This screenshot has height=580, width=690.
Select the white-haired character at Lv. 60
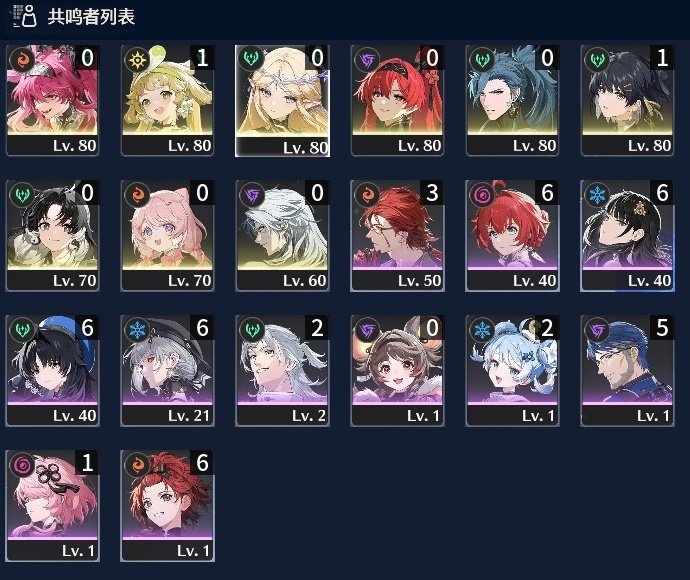(x=283, y=235)
